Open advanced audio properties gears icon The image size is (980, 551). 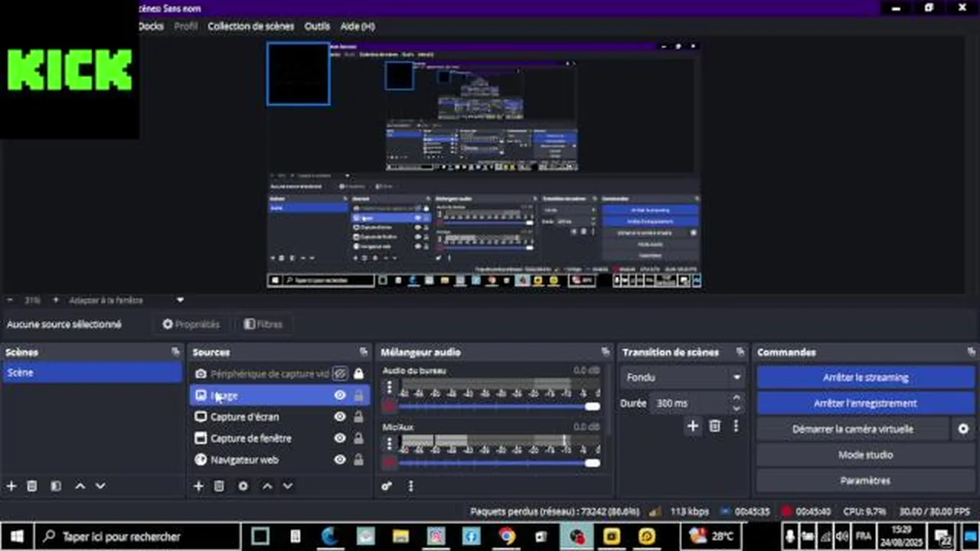tap(387, 486)
